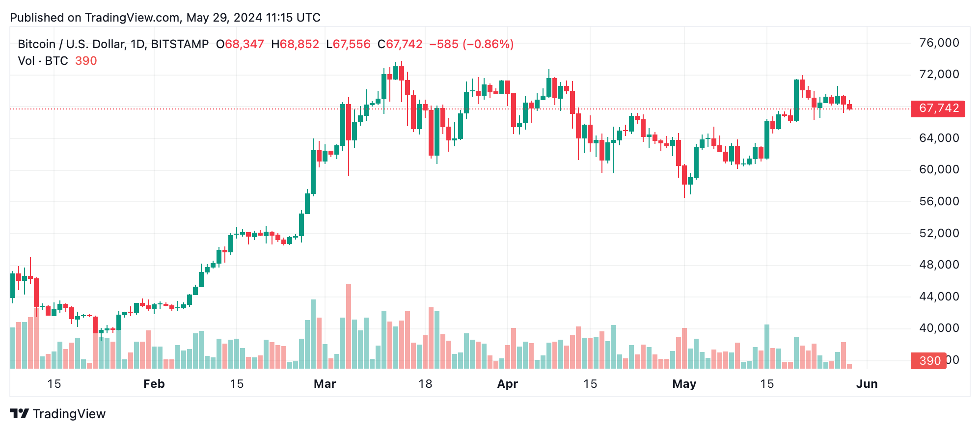Click the TradingView logo icon
Image resolution: width=980 pixels, height=431 pixels.
pos(20,414)
